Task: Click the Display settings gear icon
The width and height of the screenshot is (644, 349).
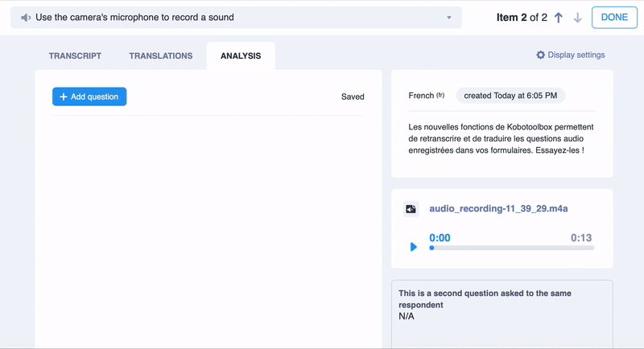Action: point(541,55)
